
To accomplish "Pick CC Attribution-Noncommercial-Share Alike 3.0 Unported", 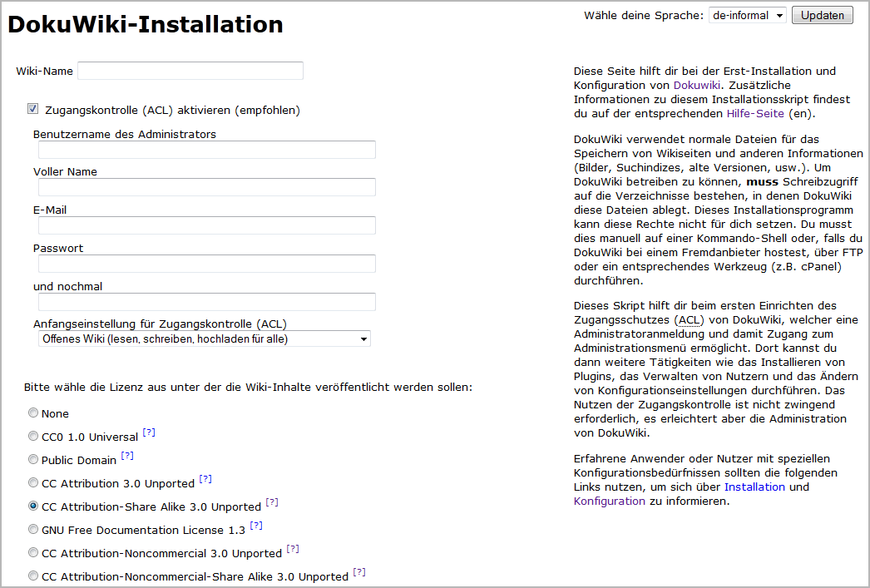I will coord(33,576).
